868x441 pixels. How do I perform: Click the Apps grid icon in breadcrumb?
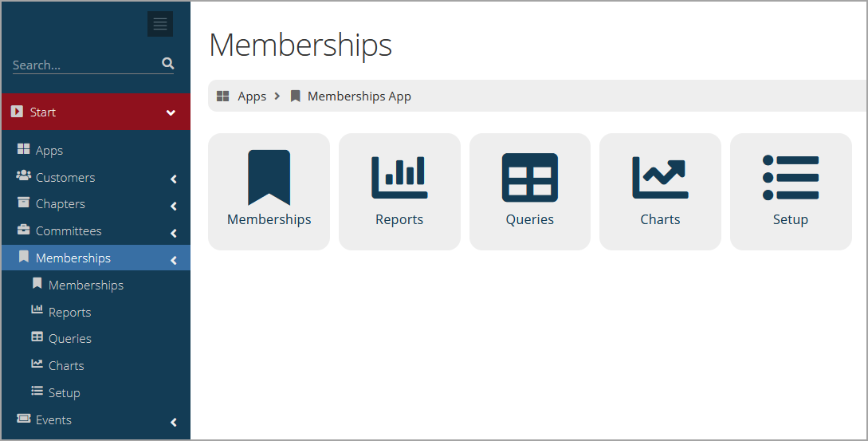pos(222,96)
